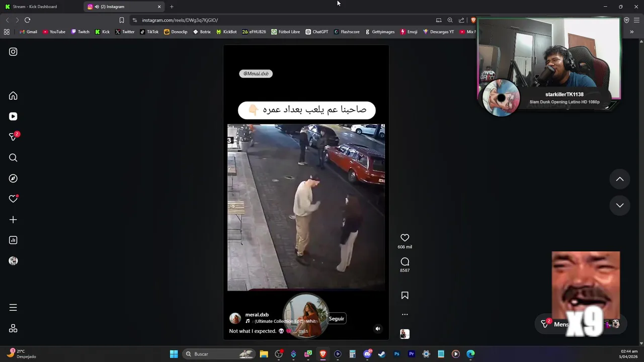Save the reel with the bookmark icon

click(x=405, y=296)
